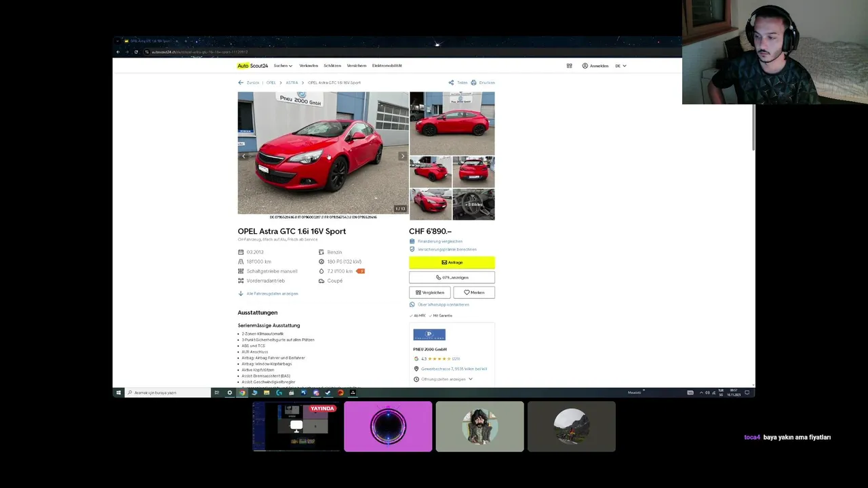Select the landscape avatar participant tile

[x=572, y=426]
